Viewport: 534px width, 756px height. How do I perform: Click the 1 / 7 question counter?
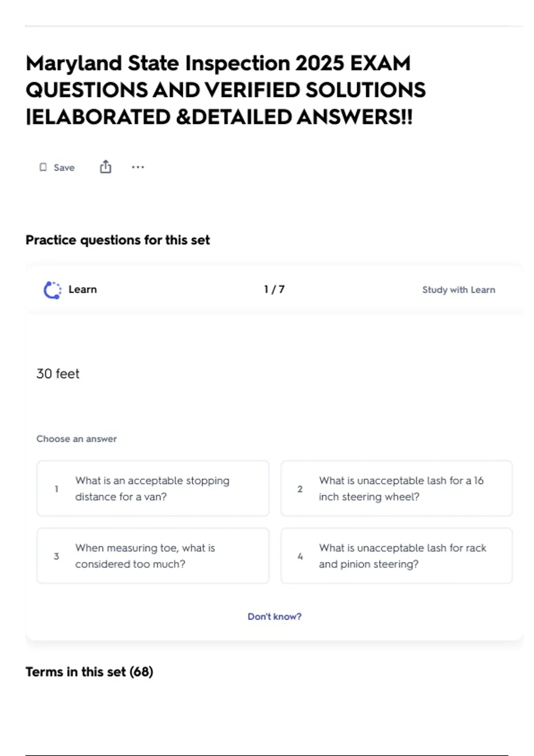pyautogui.click(x=274, y=290)
